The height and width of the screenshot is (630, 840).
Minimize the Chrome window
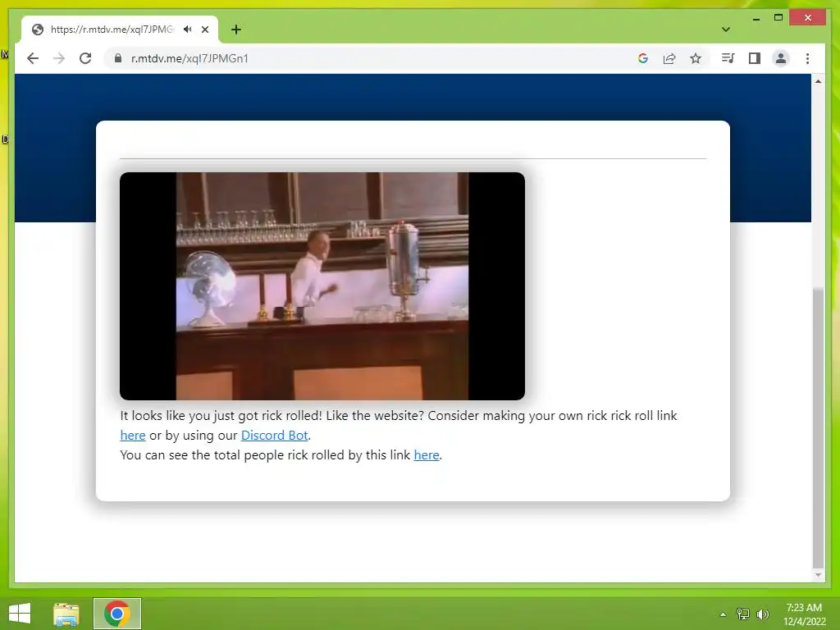(756, 18)
